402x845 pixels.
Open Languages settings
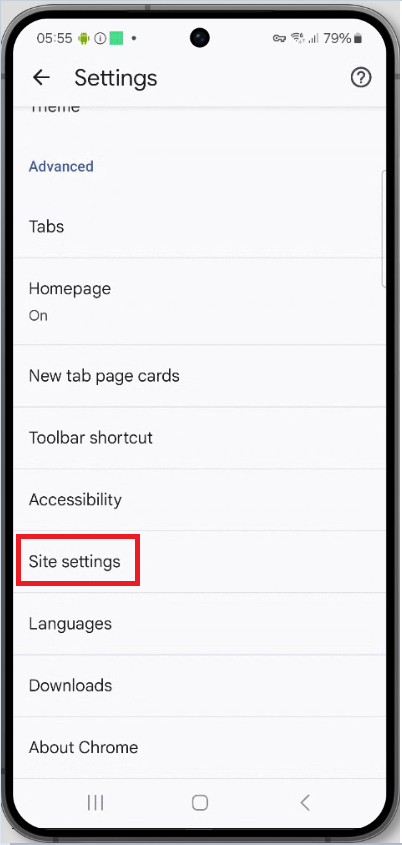200,624
